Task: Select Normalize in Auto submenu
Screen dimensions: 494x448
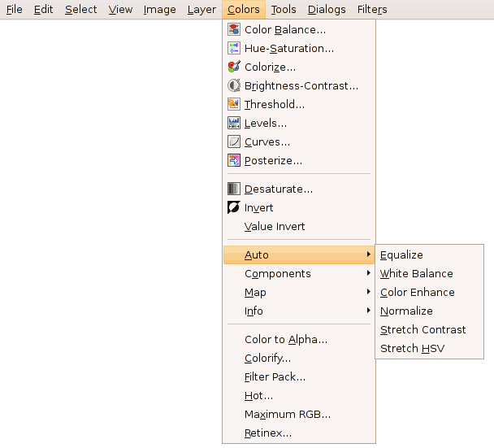Action: (430, 311)
